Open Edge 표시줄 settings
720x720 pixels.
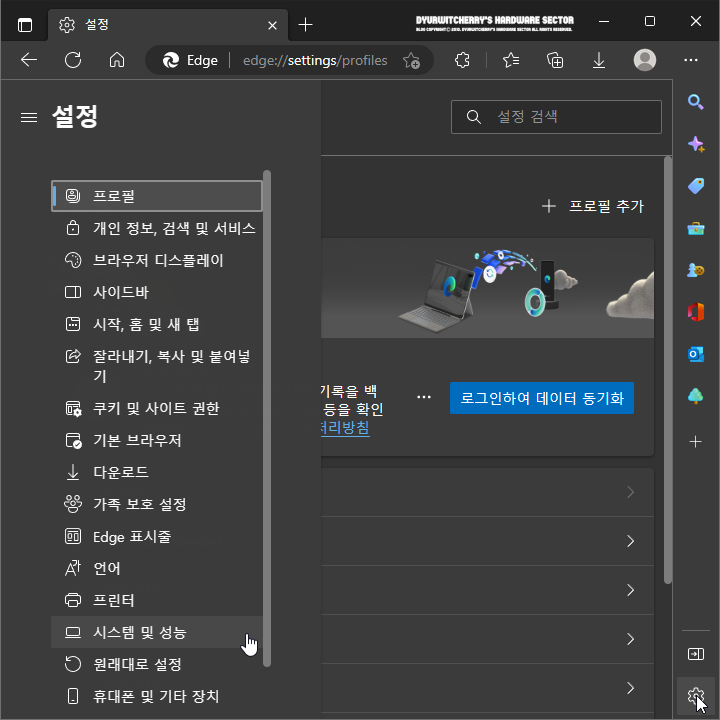(x=157, y=536)
